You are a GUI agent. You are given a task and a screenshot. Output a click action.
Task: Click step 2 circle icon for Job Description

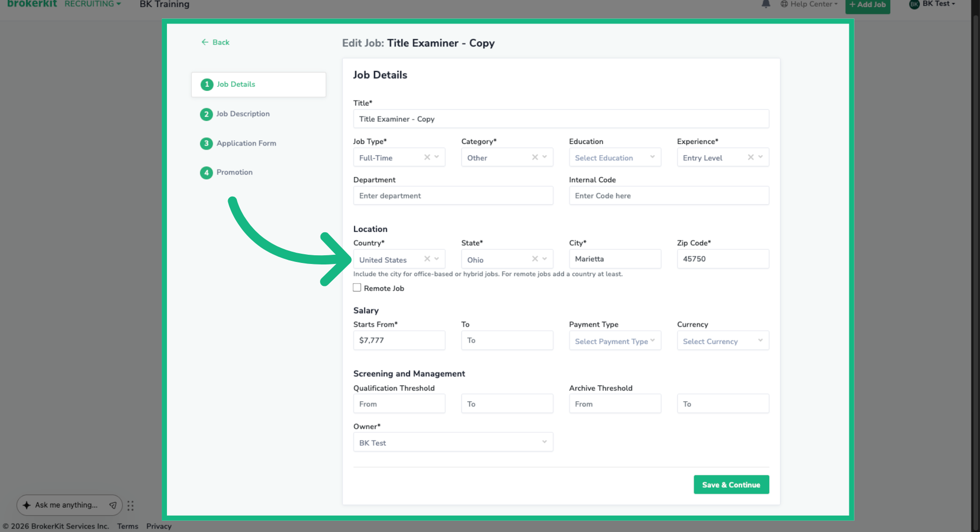click(x=206, y=114)
